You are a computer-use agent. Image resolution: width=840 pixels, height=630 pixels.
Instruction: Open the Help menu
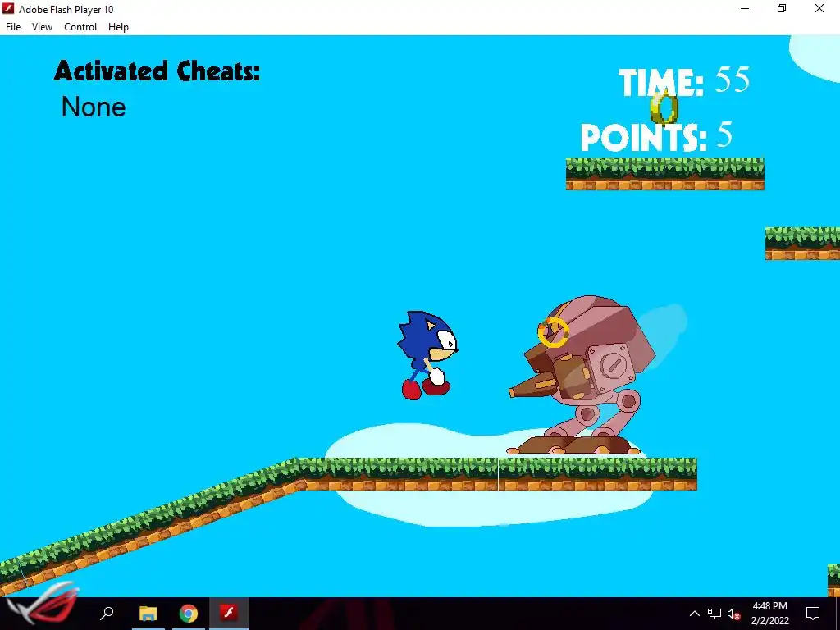(x=118, y=27)
